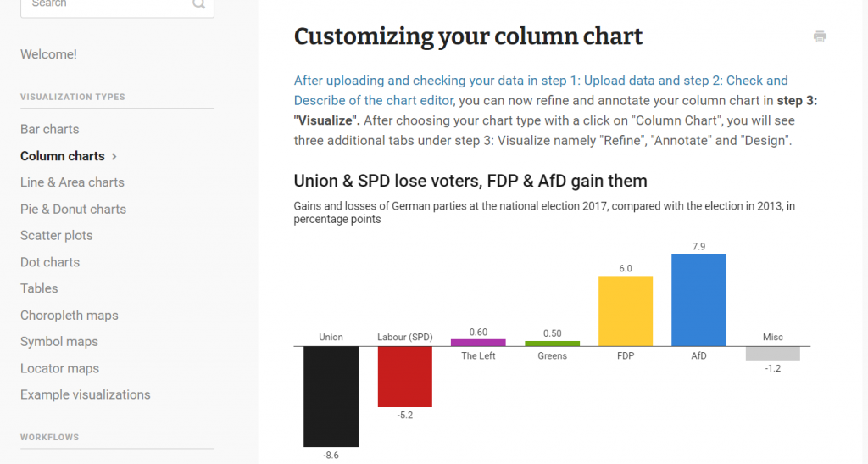
Task: Open the Welcome! page link
Action: click(48, 54)
